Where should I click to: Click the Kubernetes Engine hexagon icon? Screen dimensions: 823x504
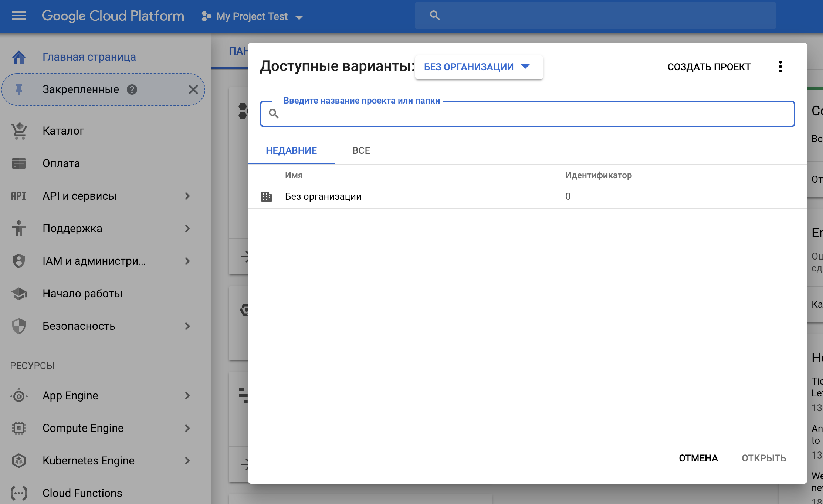pyautogui.click(x=18, y=460)
